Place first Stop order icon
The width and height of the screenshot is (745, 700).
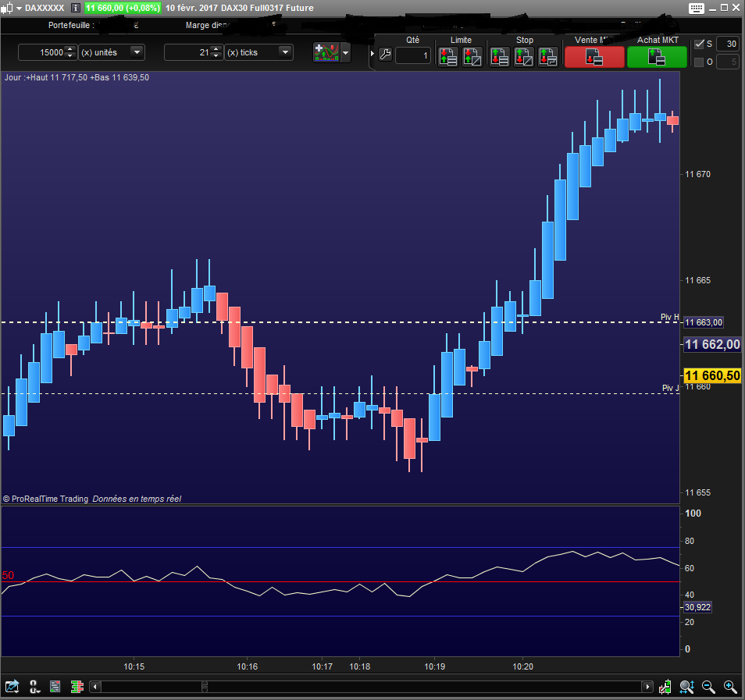pyautogui.click(x=499, y=57)
